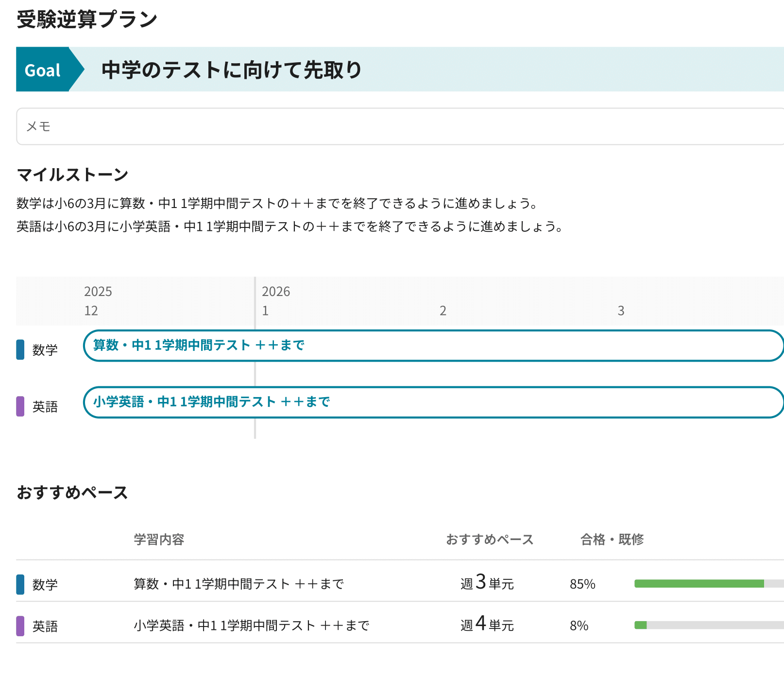Click into the メモ input field
This screenshot has width=784, height=679.
[398, 126]
